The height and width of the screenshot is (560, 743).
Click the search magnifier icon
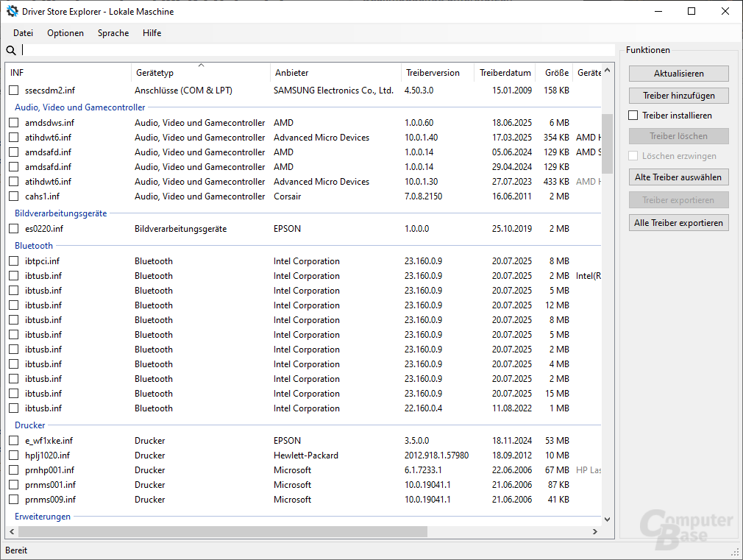(11, 50)
